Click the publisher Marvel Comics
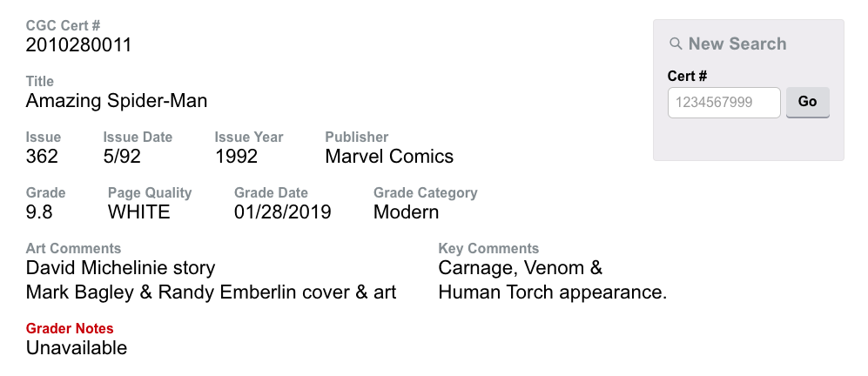This screenshot has height=376, width=868. (x=389, y=157)
